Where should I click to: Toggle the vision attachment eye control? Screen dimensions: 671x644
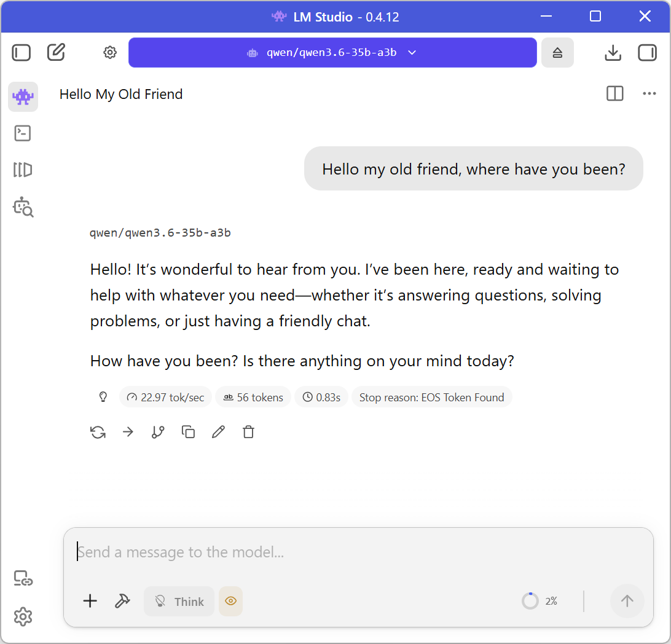230,601
